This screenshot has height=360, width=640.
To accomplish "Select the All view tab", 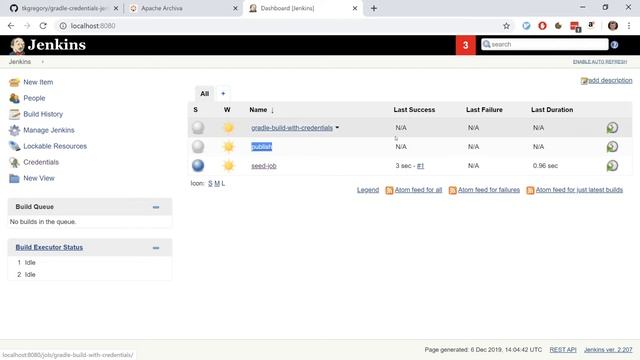I will point(204,94).
